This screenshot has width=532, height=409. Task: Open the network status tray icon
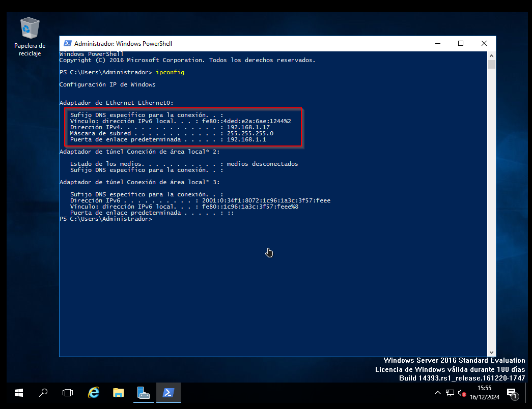pos(450,393)
